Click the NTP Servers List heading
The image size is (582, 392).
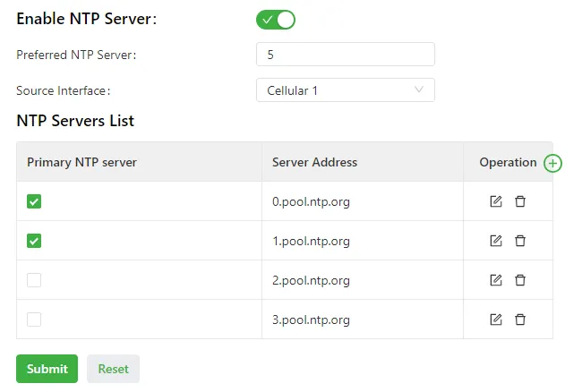pyautogui.click(x=75, y=121)
